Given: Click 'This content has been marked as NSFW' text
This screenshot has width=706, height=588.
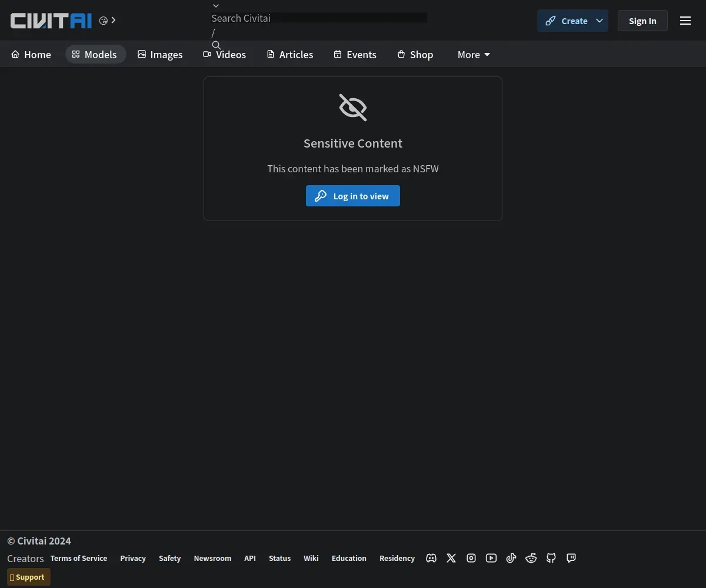Looking at the screenshot, I should click(353, 169).
